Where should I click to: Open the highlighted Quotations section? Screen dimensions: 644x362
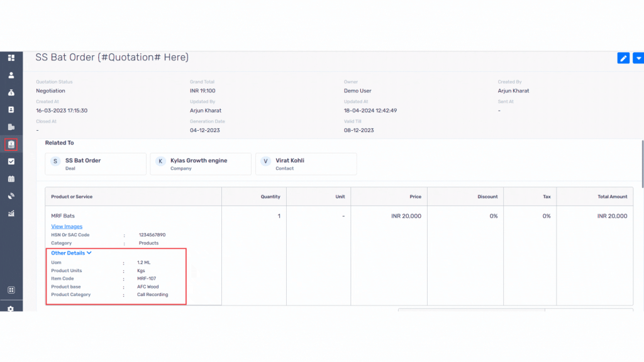coord(11,144)
